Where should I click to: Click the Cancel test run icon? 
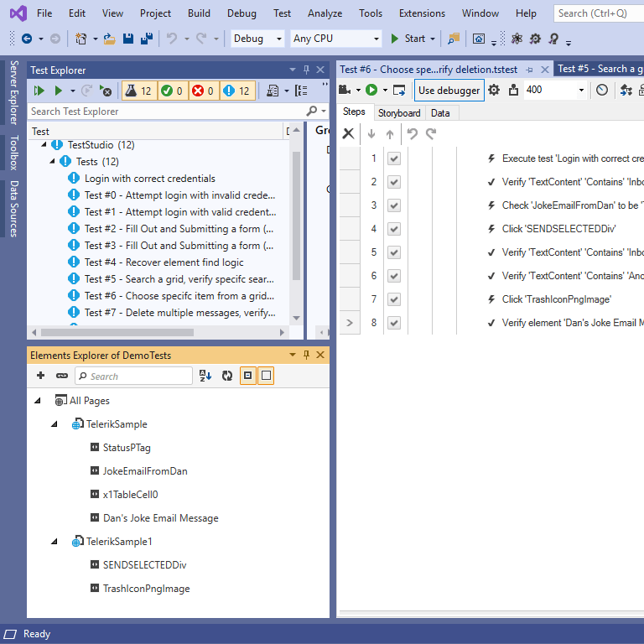tap(105, 91)
